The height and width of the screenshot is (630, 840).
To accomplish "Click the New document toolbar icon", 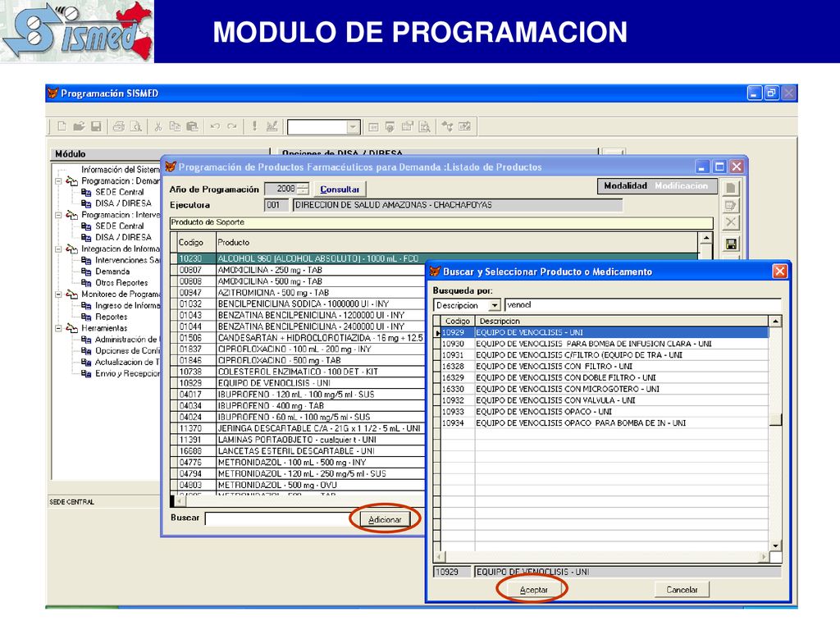I will pos(62,126).
